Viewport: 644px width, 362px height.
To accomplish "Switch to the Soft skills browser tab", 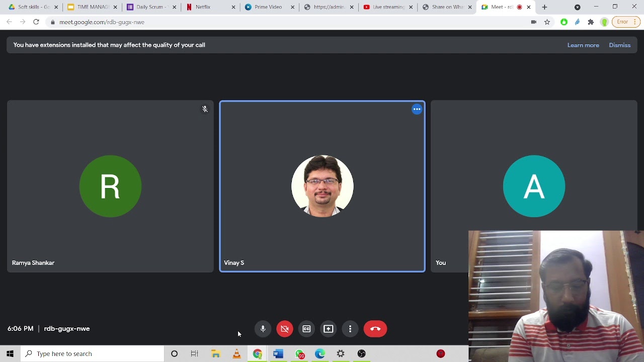I will tap(34, 7).
